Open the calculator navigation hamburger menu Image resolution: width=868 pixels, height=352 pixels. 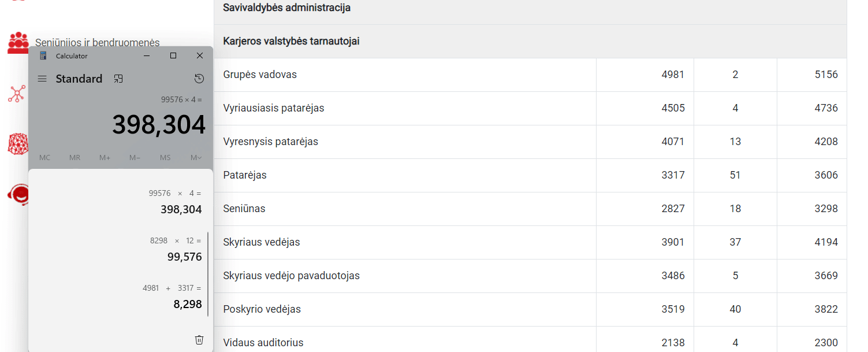pos(42,79)
